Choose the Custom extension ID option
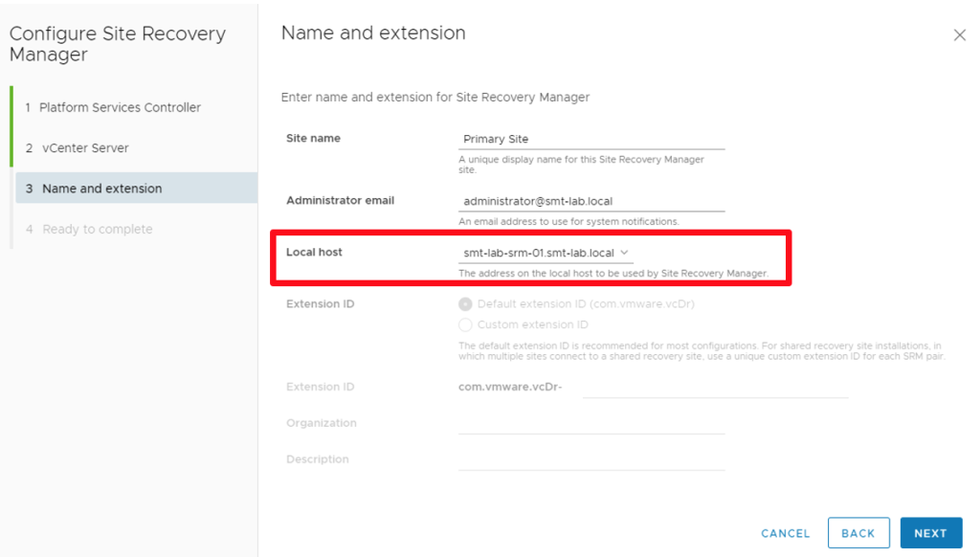980x557 pixels. (466, 325)
